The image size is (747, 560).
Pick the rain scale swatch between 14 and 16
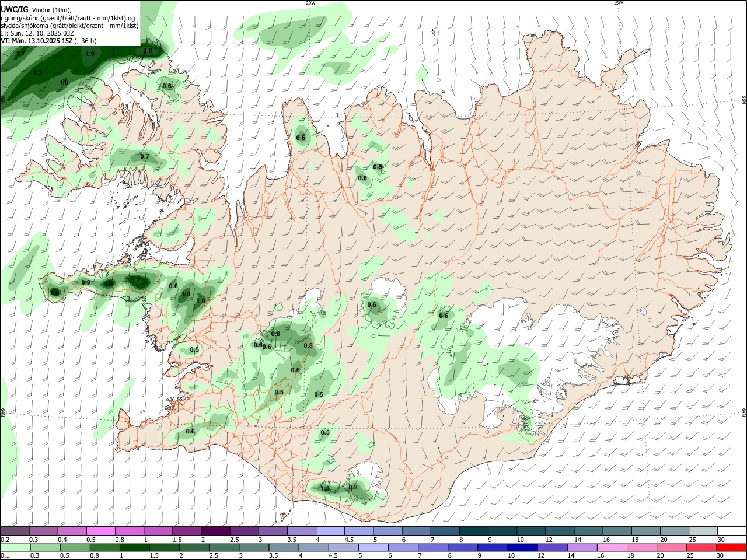coord(582,548)
